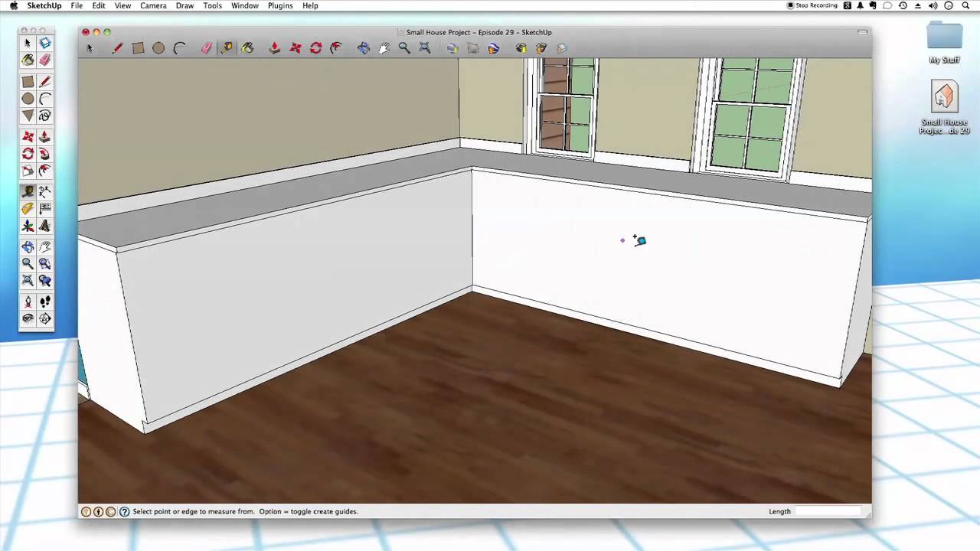Click the Arc icon in top toolbar
Viewport: 980px width, 551px height.
(179, 48)
